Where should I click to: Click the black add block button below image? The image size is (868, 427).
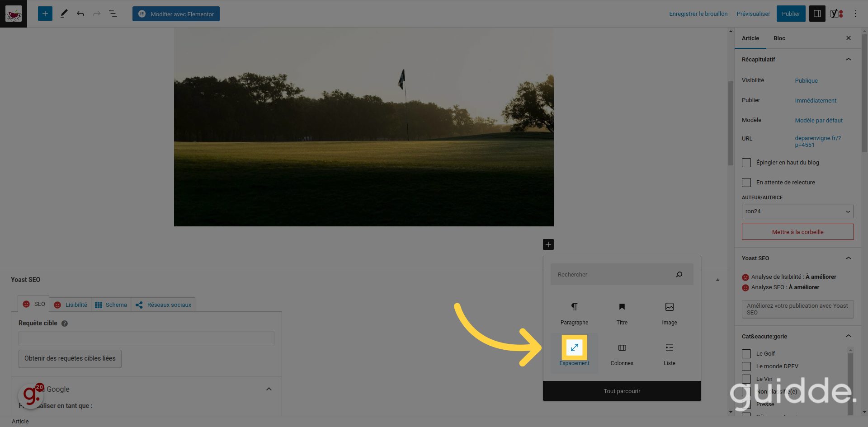click(548, 244)
